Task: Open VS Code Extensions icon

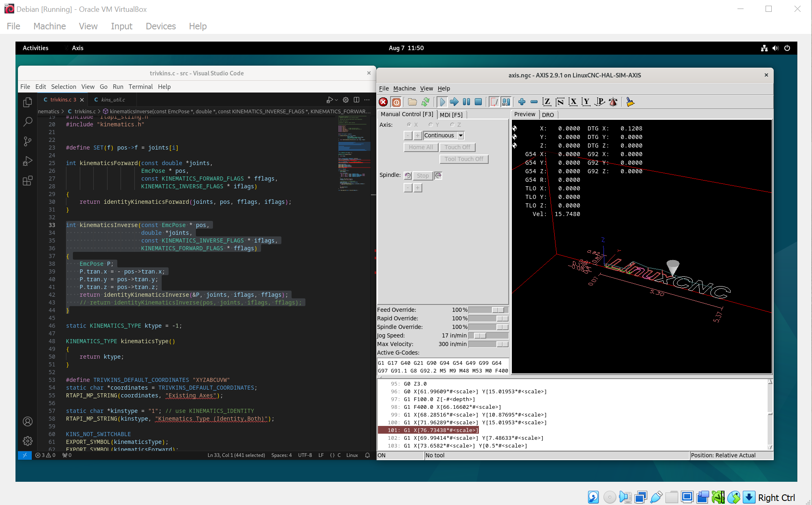Action: tap(28, 181)
